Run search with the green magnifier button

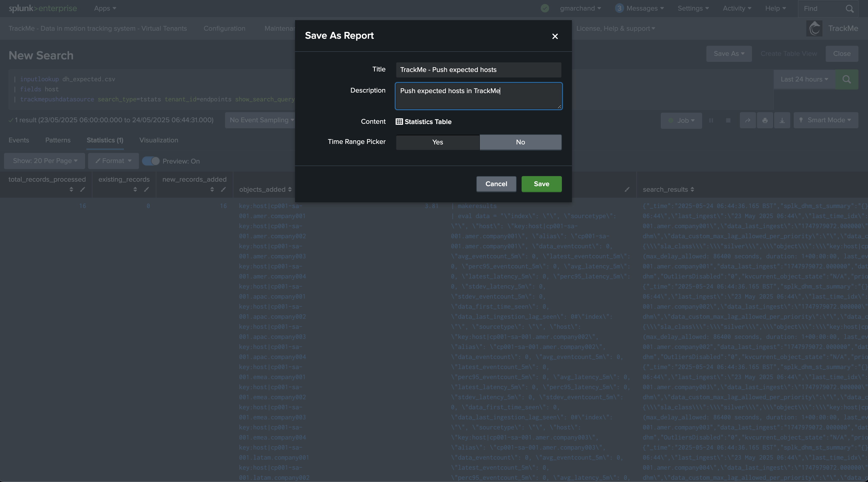pyautogui.click(x=846, y=79)
